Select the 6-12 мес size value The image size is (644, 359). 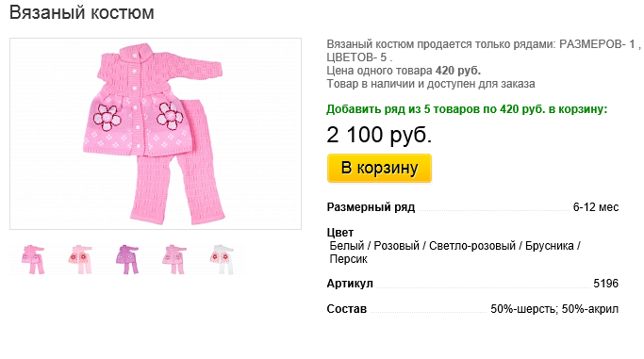click(x=596, y=207)
